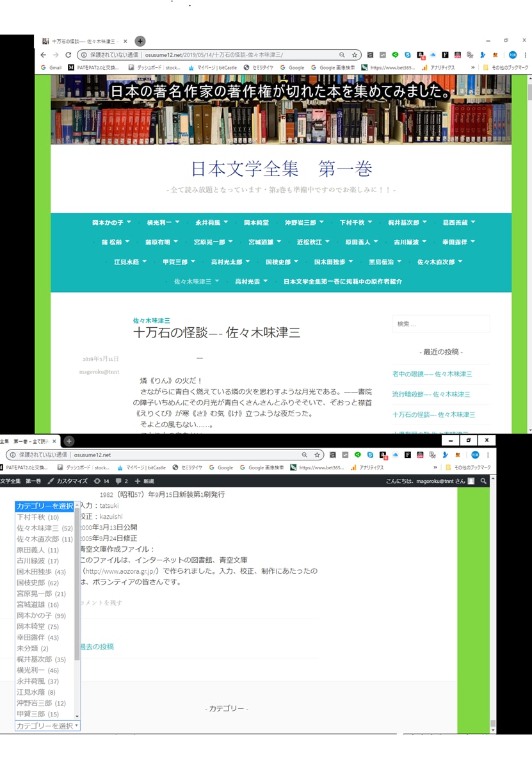Screen dimensions: 532x771
Task: Choose 国枝史郎 (62) in category dropdown list
Action: coord(44,583)
